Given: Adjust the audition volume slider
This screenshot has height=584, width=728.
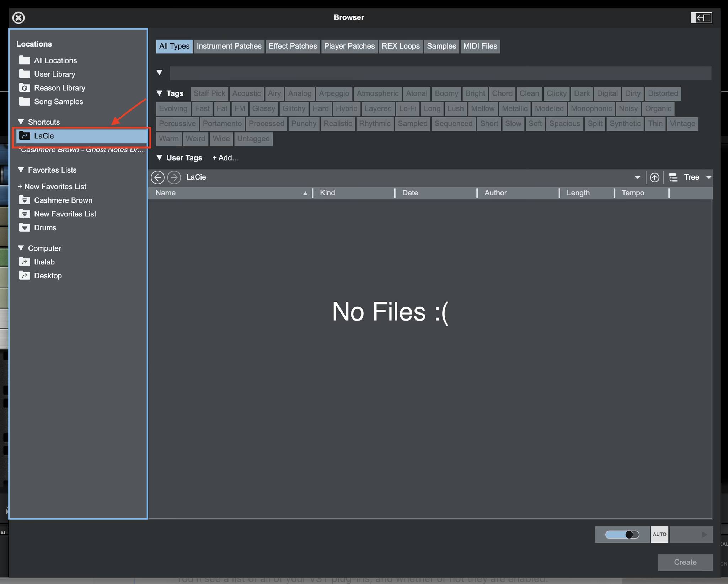Looking at the screenshot, I should 622,535.
